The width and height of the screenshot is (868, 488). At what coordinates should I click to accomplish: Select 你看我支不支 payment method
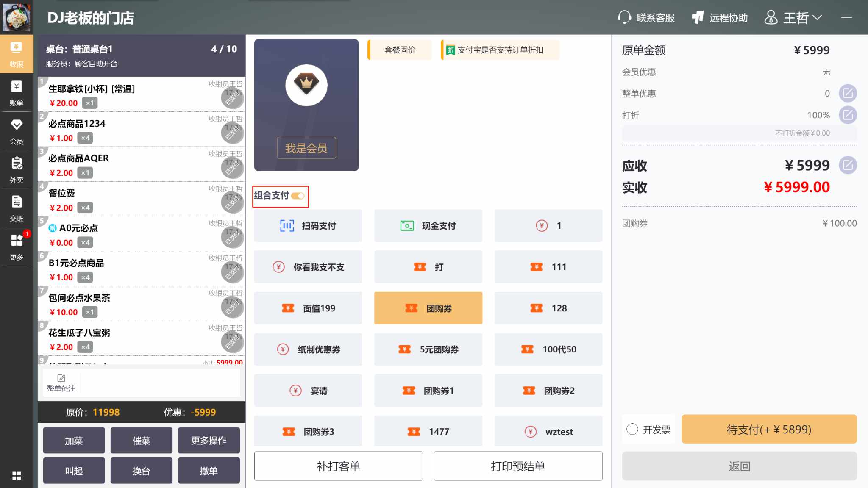[308, 267]
